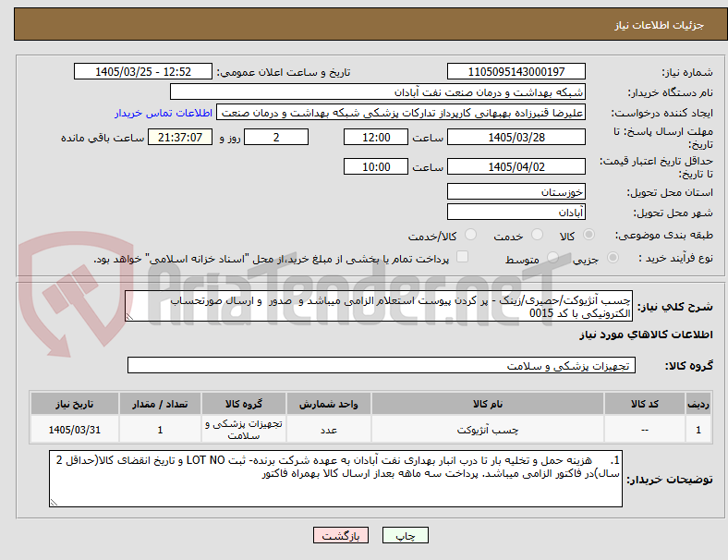
Task: Select the کالا/خدمت radio button
Action: coord(470,235)
